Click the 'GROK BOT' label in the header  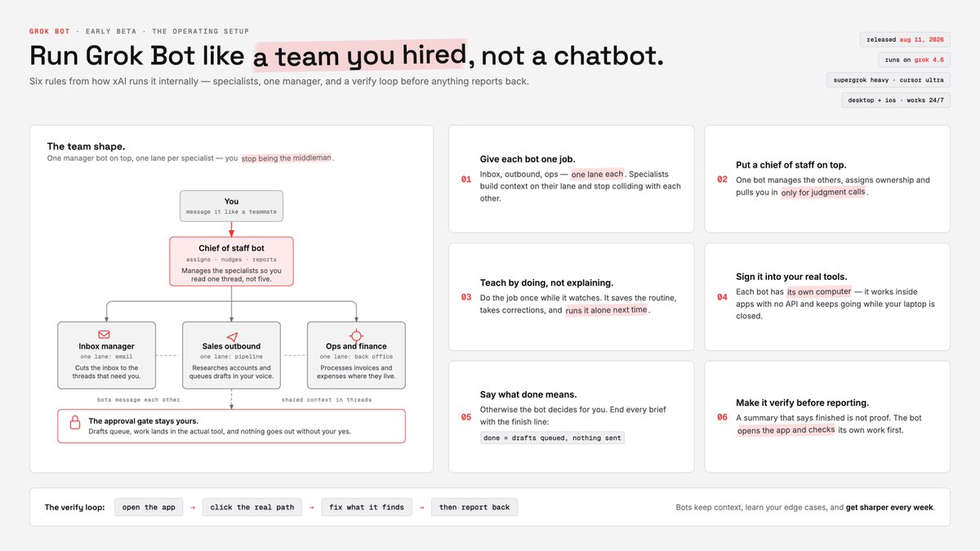(x=48, y=32)
